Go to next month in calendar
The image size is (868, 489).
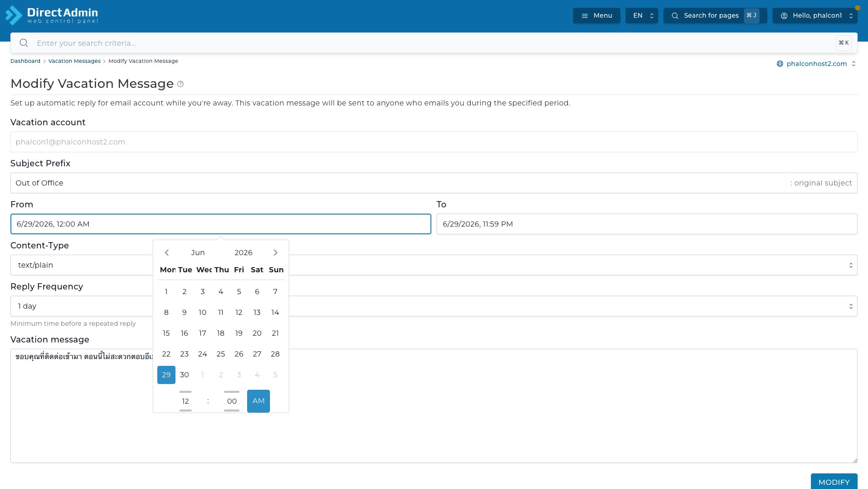[x=275, y=253]
